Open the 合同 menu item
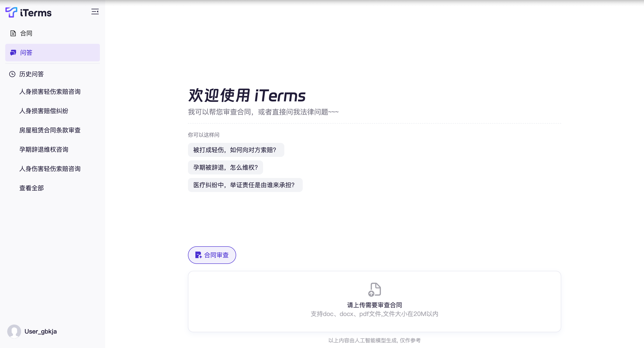Screen dimensions: 644x348 tap(26, 33)
